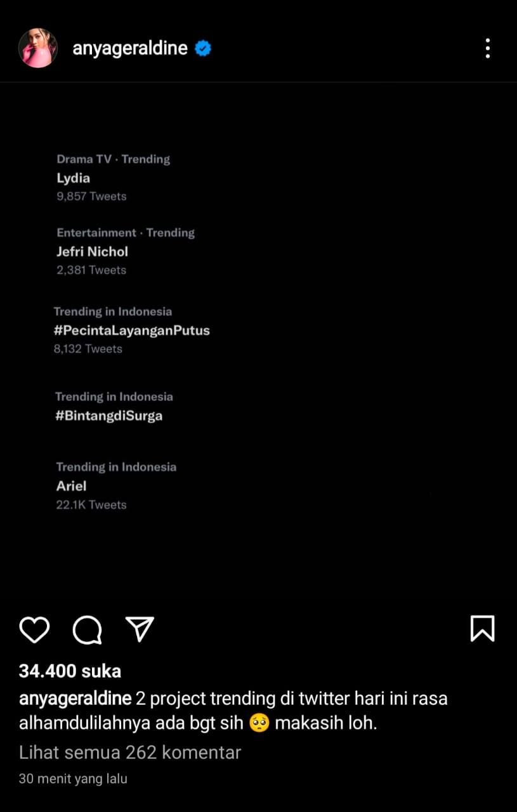Tap the Lydia trending topic
This screenshot has height=812, width=517.
click(74, 178)
